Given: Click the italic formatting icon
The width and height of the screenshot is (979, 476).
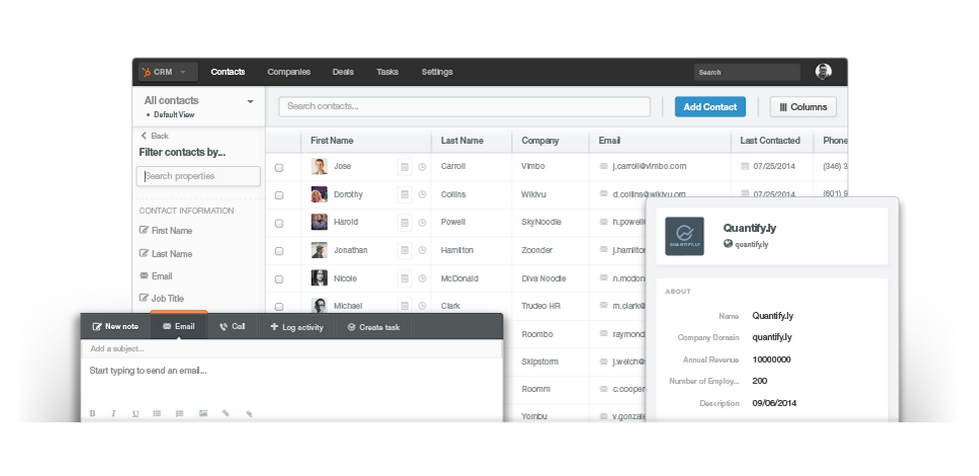Looking at the screenshot, I should pos(113,413).
